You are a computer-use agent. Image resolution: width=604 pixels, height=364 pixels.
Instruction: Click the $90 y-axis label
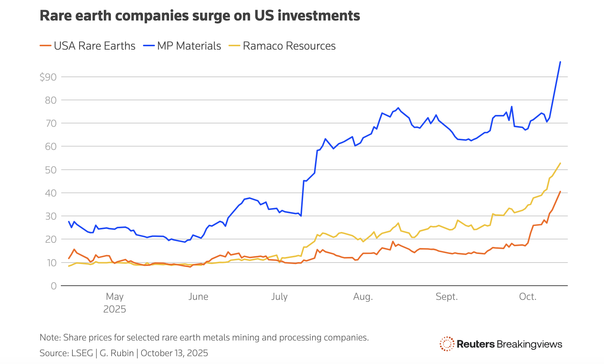pos(48,77)
